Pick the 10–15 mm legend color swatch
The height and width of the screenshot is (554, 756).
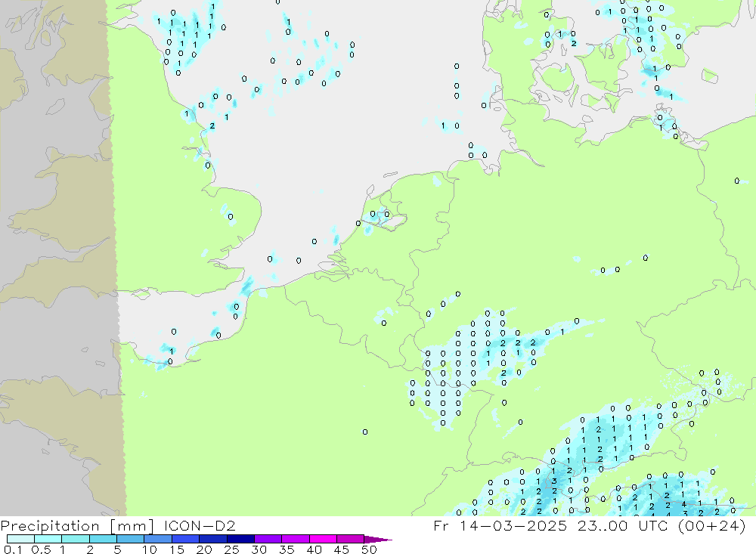158,539
